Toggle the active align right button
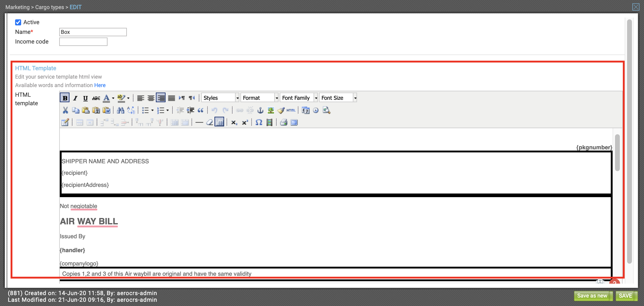 point(161,98)
